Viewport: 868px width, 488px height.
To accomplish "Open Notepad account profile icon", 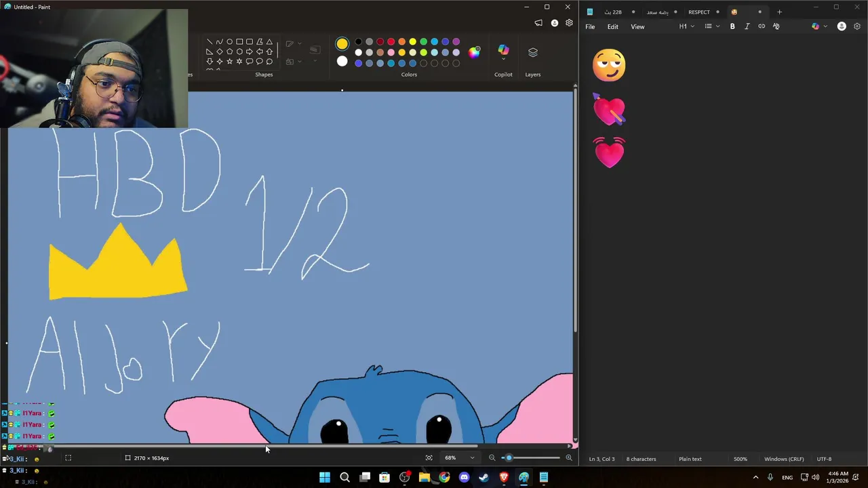I will pyautogui.click(x=842, y=26).
